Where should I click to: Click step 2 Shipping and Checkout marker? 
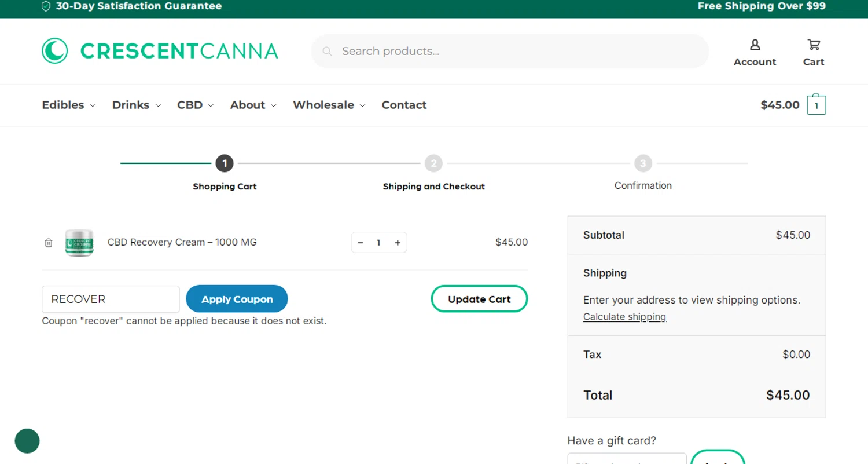433,163
